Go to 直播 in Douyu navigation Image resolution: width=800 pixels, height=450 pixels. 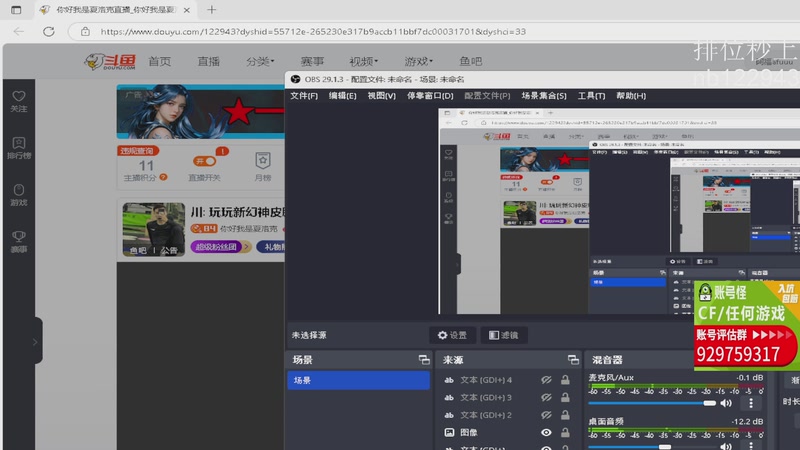pyautogui.click(x=209, y=62)
